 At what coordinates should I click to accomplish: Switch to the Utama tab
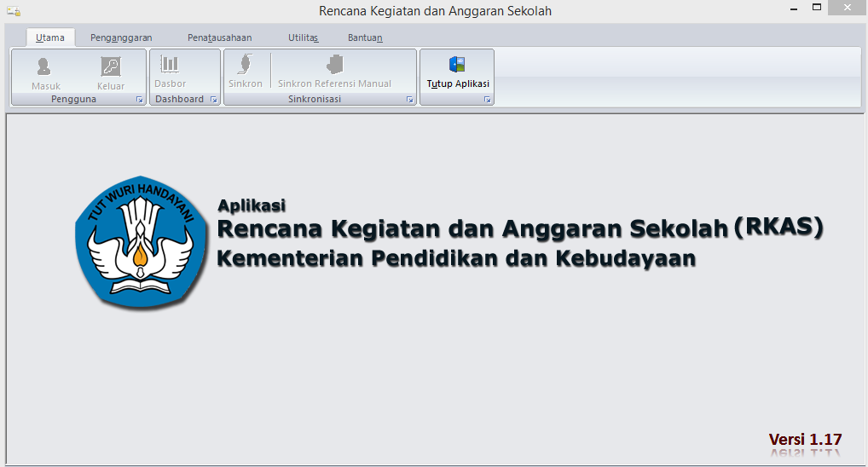50,37
